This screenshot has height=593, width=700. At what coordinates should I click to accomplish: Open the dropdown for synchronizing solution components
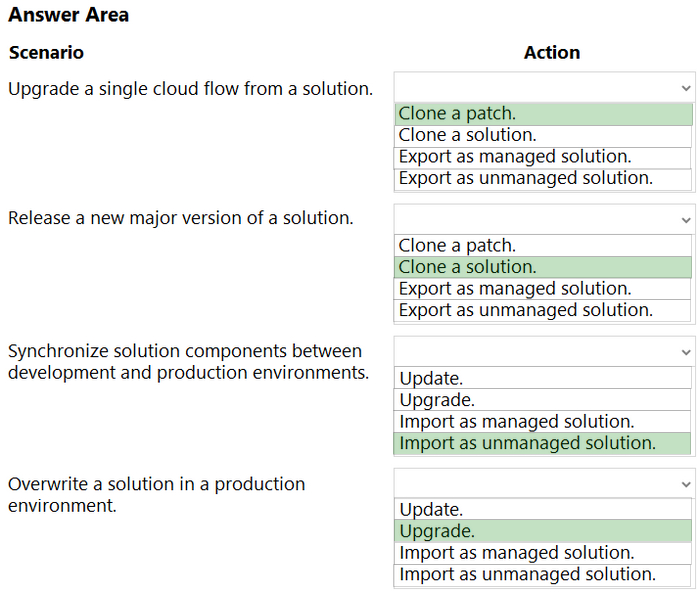coord(544,351)
